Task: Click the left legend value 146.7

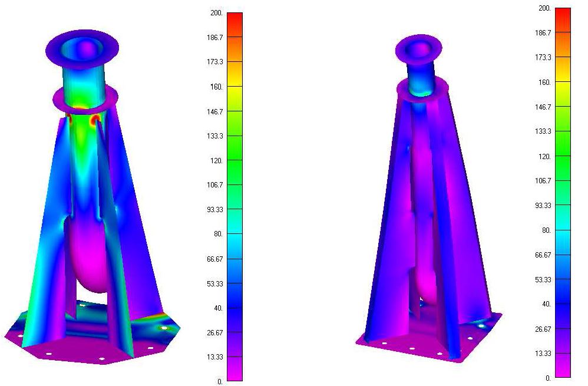Action: click(x=214, y=111)
